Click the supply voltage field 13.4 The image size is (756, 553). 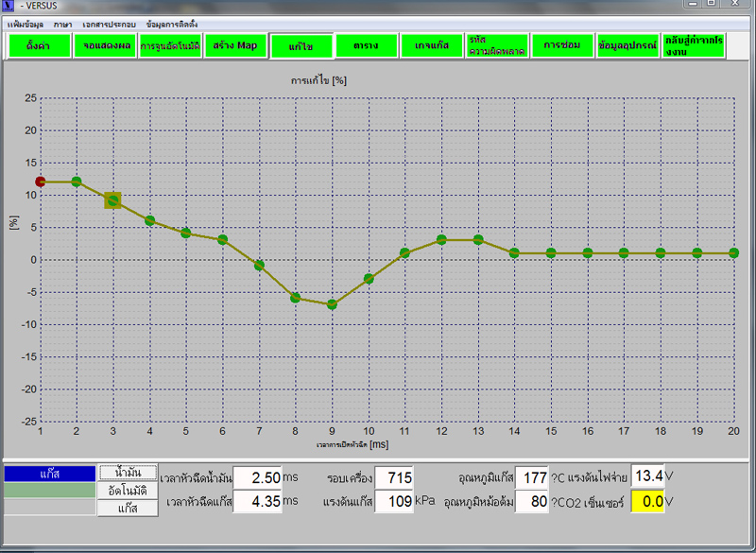tap(647, 476)
